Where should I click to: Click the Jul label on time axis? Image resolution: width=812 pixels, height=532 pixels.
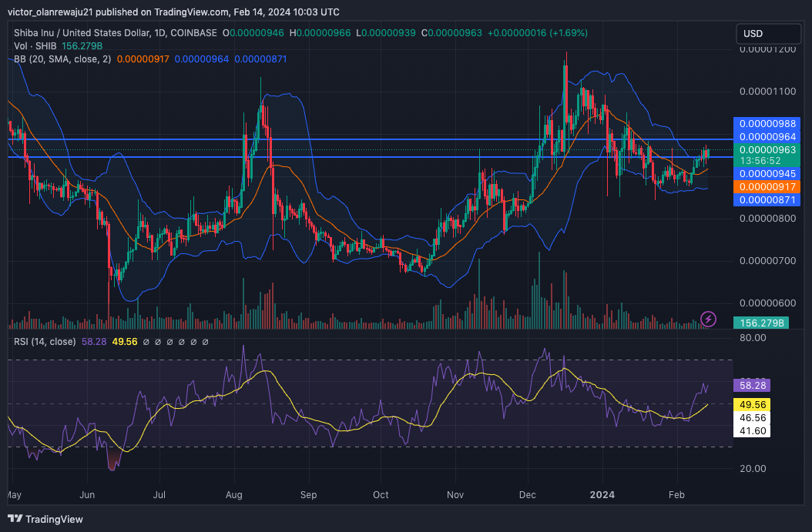[159, 495]
